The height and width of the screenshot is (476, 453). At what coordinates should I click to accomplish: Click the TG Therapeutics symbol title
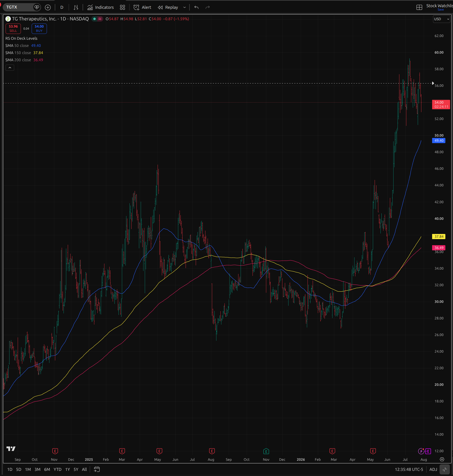50,19
